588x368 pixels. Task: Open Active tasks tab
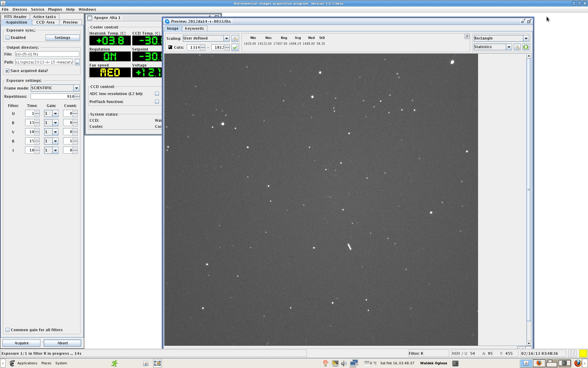44,17
